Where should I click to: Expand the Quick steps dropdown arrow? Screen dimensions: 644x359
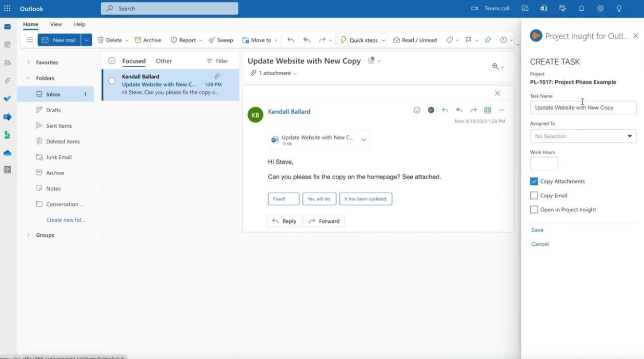[383, 40]
